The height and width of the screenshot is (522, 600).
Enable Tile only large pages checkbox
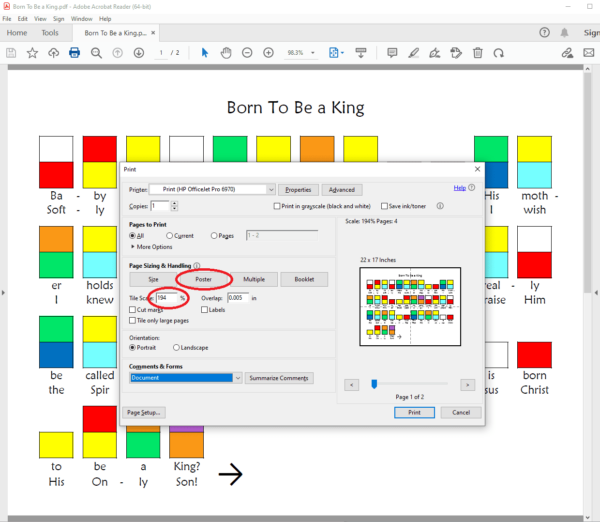[132, 320]
